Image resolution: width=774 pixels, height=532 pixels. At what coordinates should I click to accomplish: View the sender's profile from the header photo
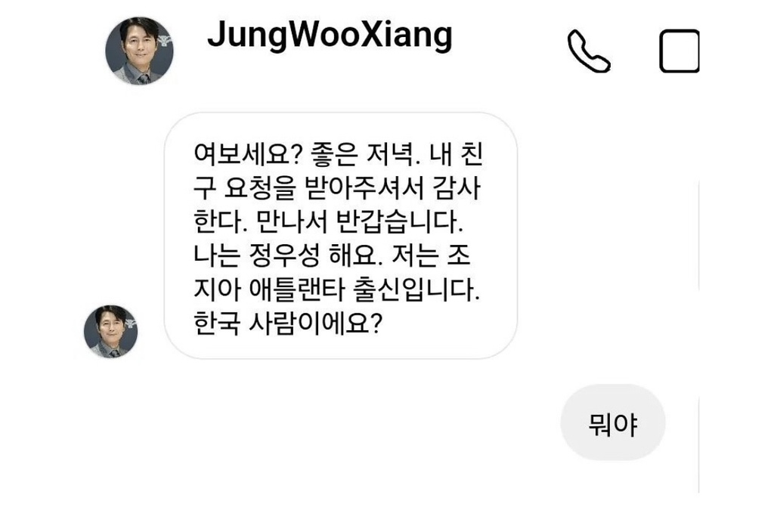[139, 51]
